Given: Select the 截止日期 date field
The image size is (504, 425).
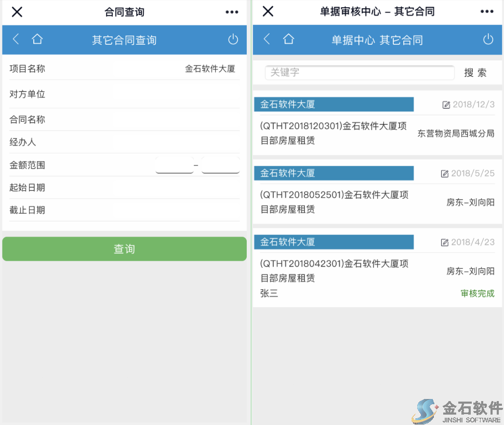Looking at the screenshot, I should [125, 210].
